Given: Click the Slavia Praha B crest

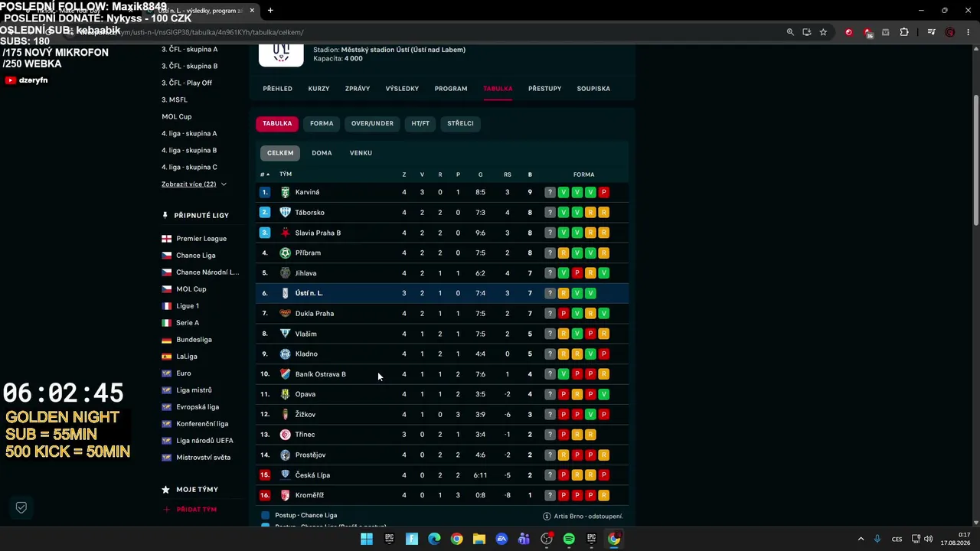Looking at the screenshot, I should 286,233.
